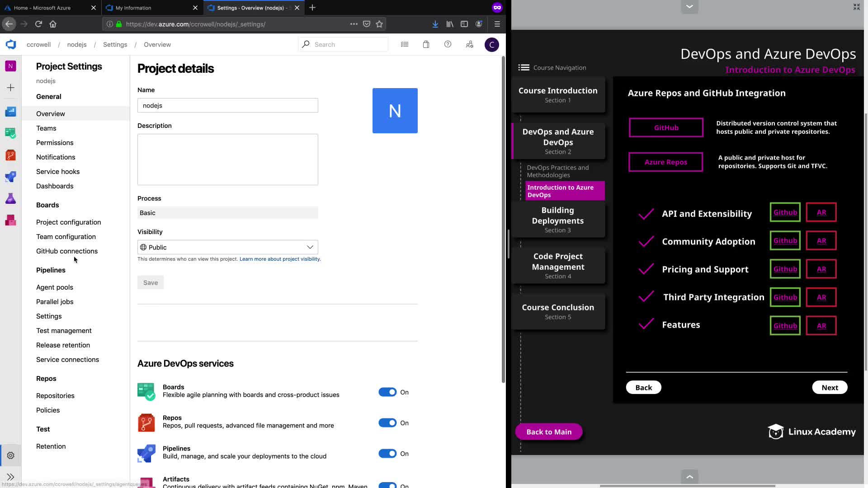Click the Next button in the course
This screenshot has width=868, height=488.
tap(830, 388)
